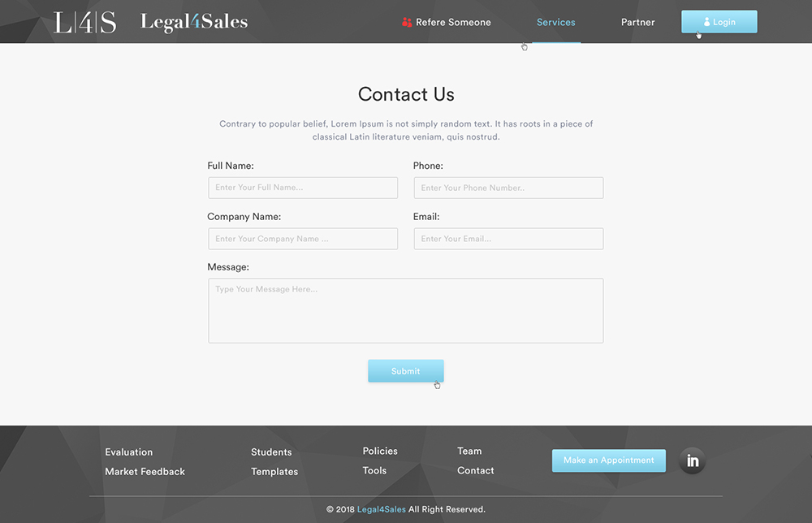
Task: Go to Services in the navigation
Action: [555, 22]
